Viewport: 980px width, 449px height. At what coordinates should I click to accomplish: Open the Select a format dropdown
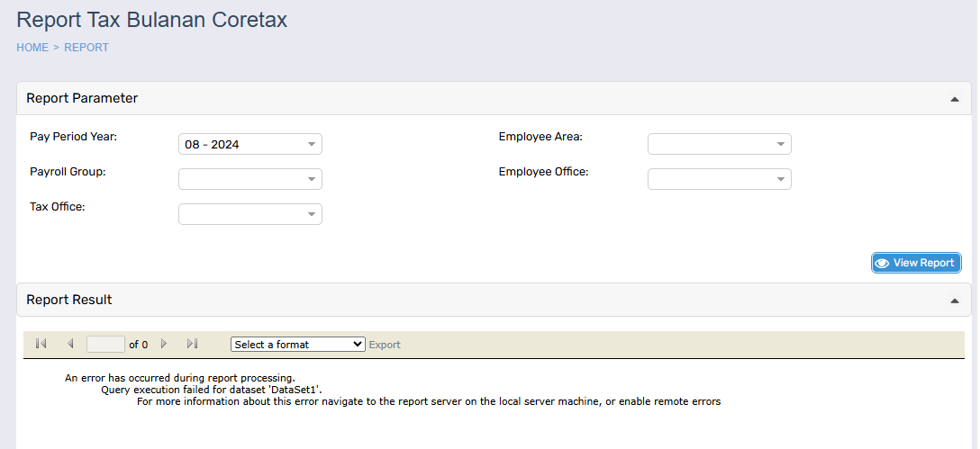pos(297,345)
